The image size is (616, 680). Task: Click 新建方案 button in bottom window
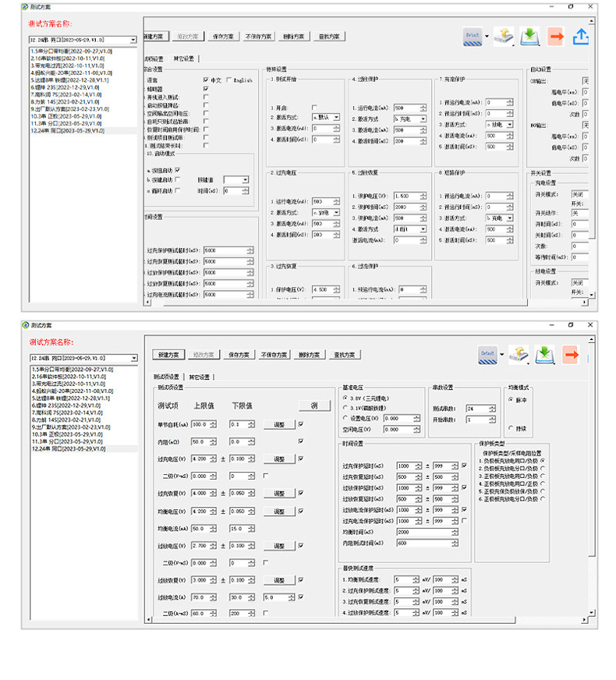point(168,355)
